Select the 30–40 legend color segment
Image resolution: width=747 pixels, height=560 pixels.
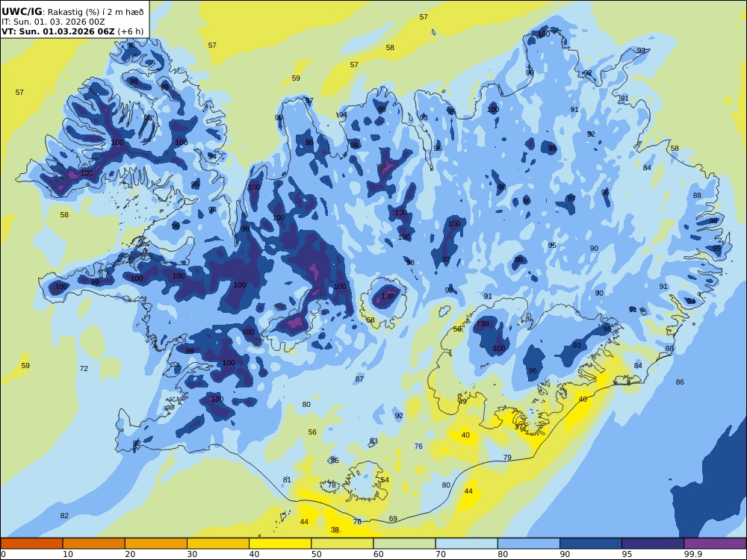pos(218,544)
